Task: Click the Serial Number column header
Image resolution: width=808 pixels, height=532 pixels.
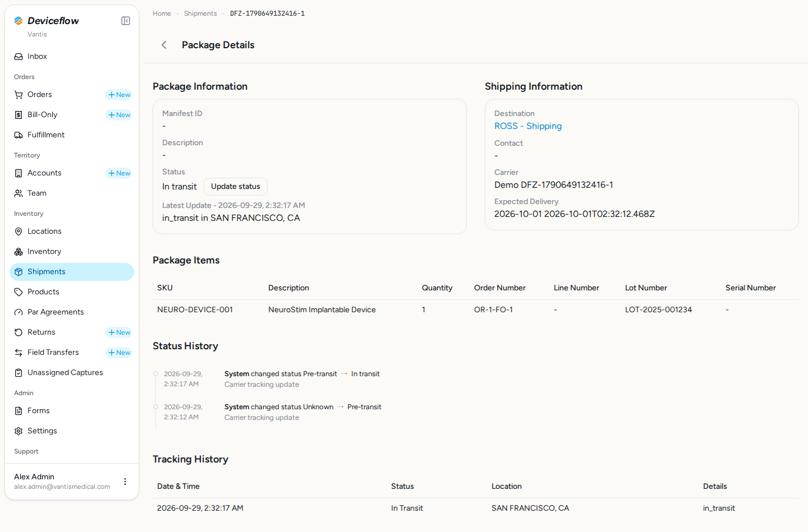Action: tap(750, 288)
